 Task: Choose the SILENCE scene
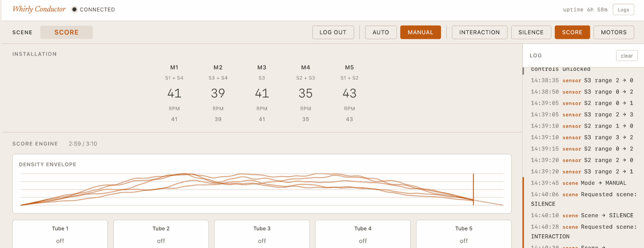(531, 32)
